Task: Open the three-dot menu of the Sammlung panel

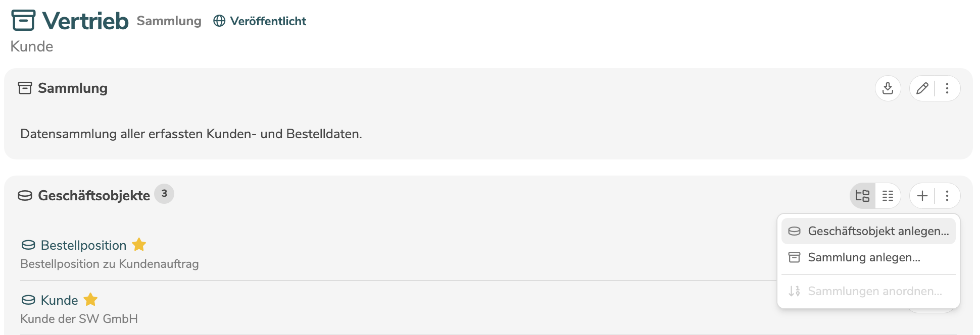Action: 947,88
